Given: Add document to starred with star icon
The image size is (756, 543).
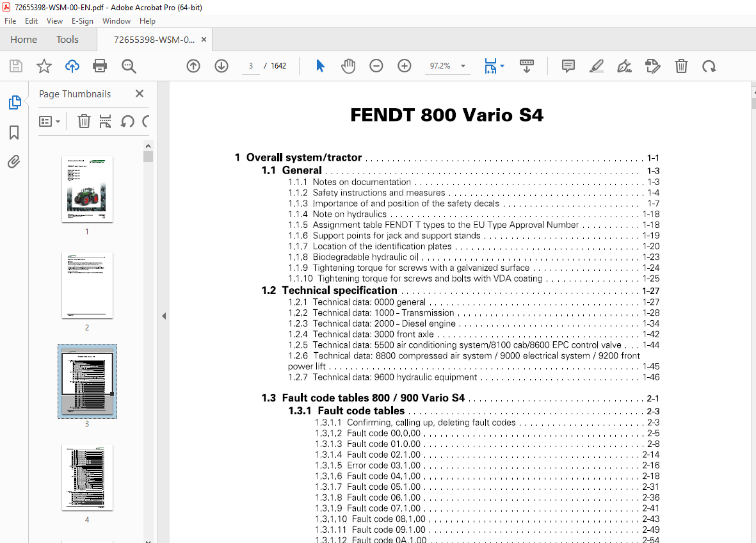Looking at the screenshot, I should click(44, 66).
